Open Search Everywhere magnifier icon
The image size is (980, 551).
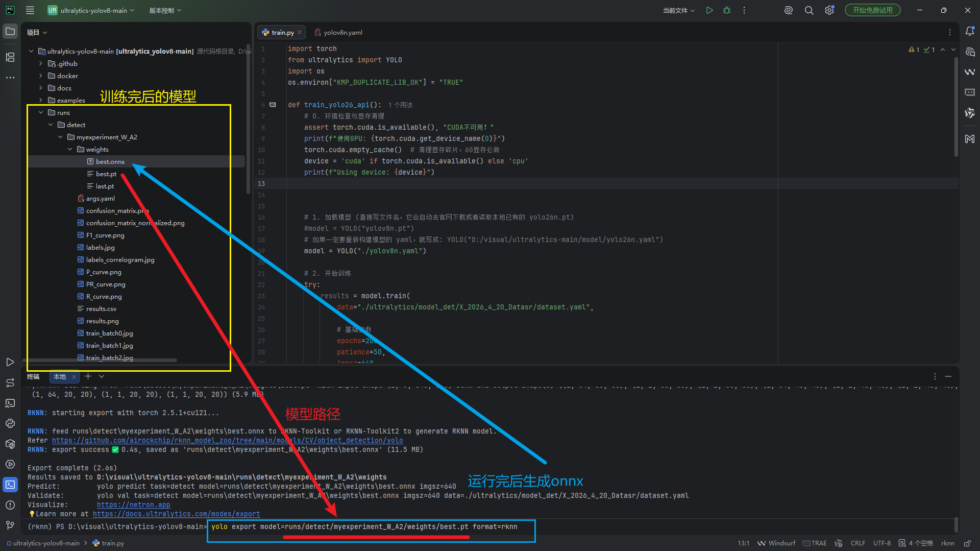click(x=809, y=10)
